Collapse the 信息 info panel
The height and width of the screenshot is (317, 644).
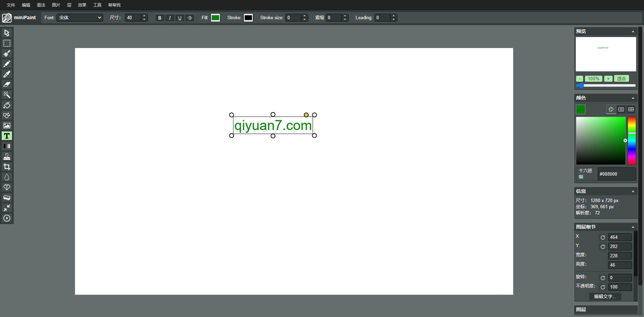(633, 191)
